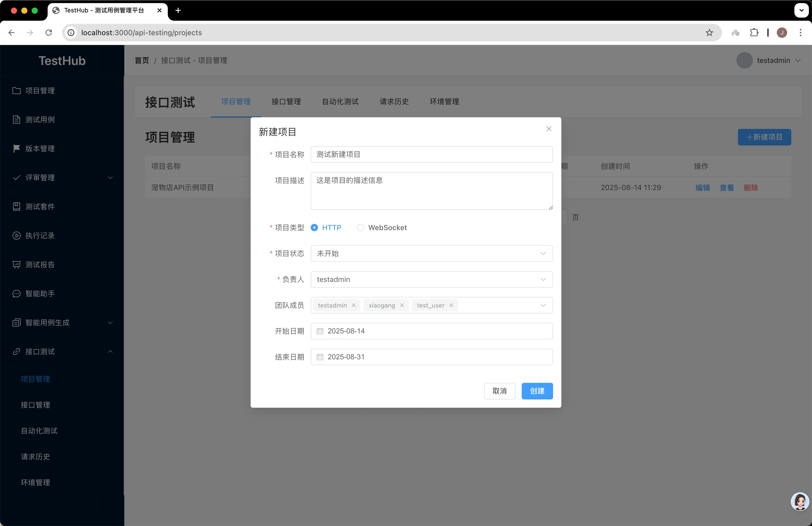Viewport: 812px width, 526px height.
Task: Remove testadmin tag from team members
Action: (353, 305)
